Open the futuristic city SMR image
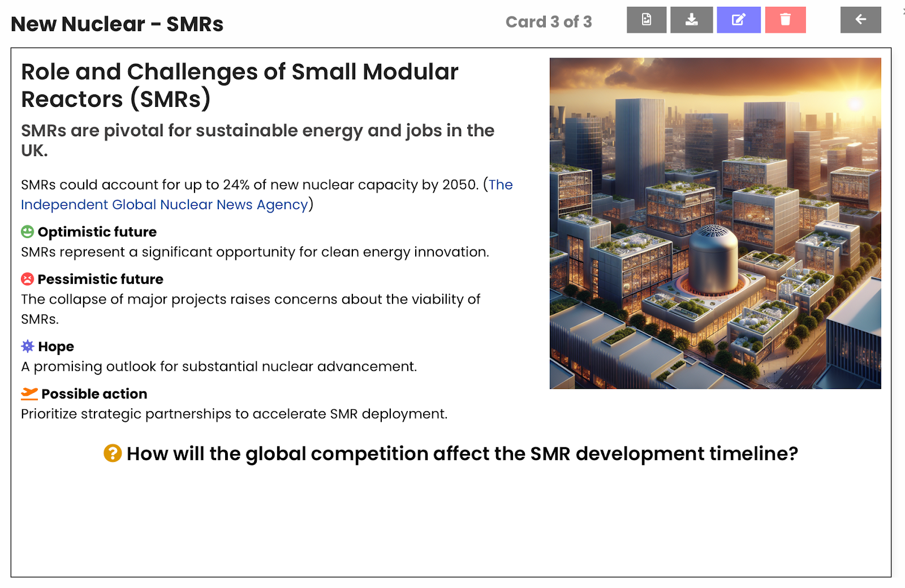This screenshot has height=588, width=905. [x=715, y=223]
